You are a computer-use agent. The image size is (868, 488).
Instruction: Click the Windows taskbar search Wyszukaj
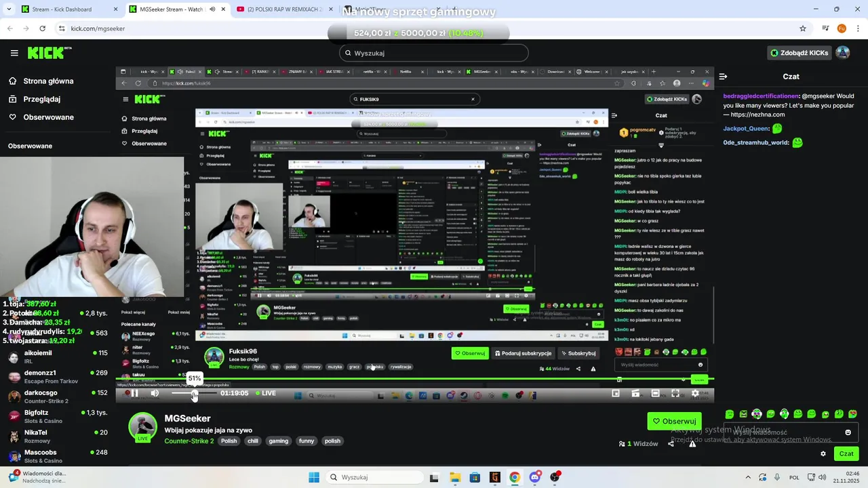pos(373,477)
